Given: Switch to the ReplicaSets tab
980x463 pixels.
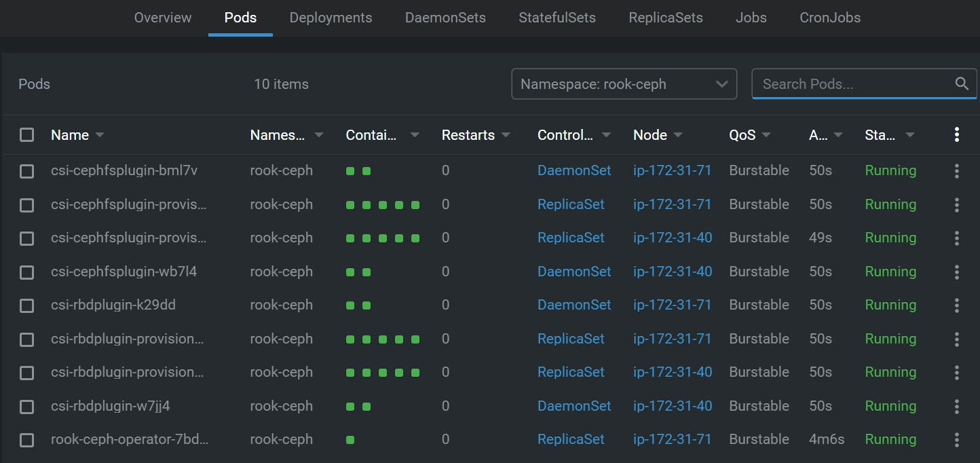Looking at the screenshot, I should [x=666, y=18].
